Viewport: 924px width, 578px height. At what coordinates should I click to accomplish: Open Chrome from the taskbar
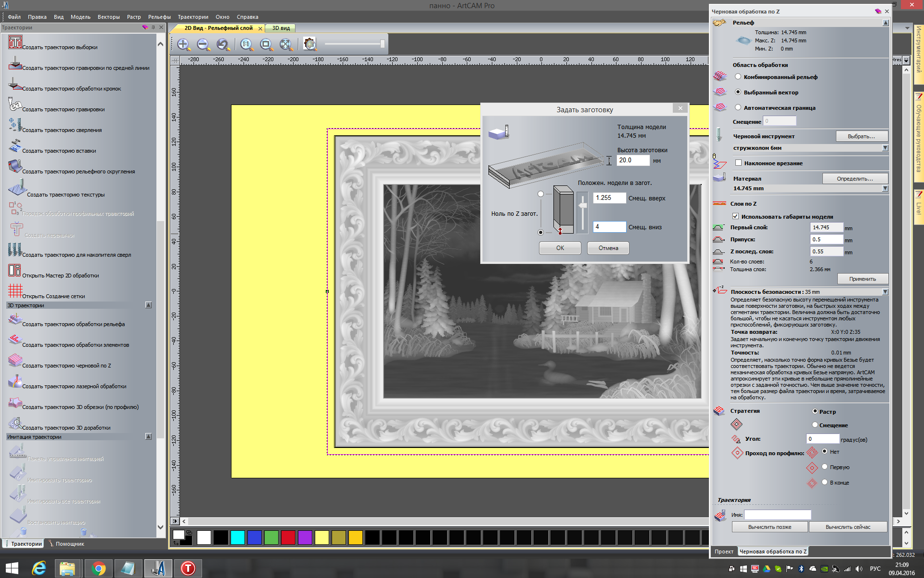[x=98, y=568]
